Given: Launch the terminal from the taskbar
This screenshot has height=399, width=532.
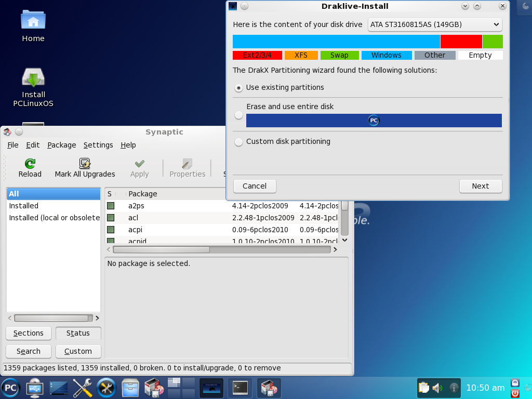Looking at the screenshot, I should tap(241, 387).
